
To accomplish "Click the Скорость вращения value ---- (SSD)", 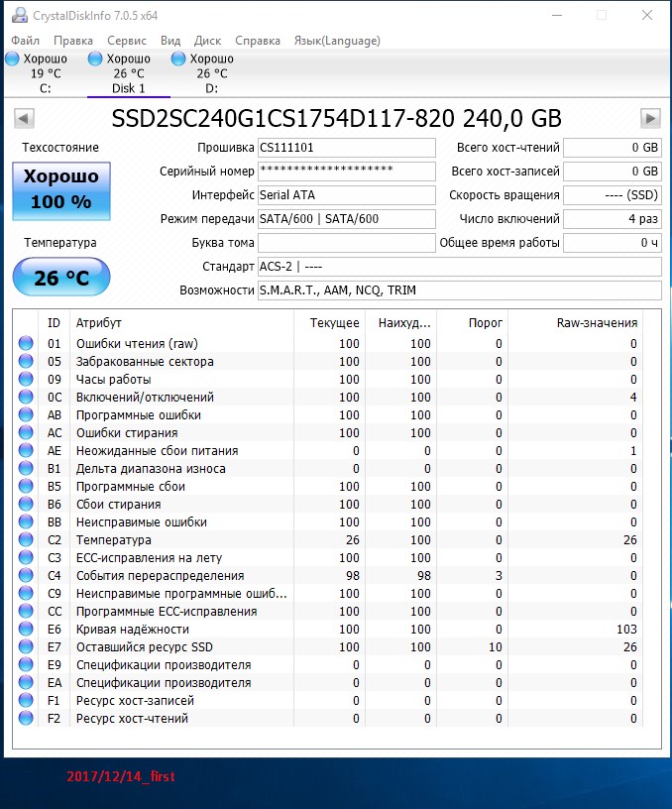I will click(613, 195).
